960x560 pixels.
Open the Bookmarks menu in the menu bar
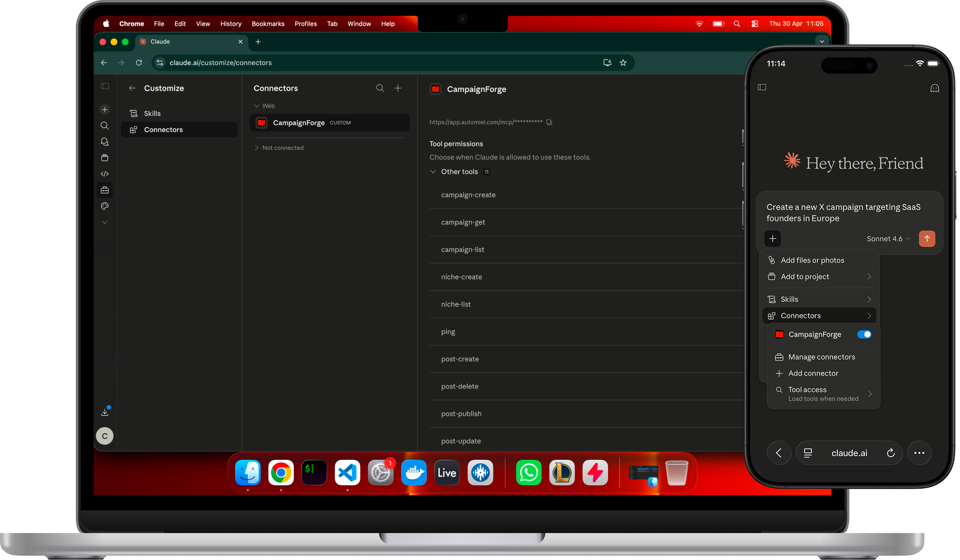coord(268,24)
